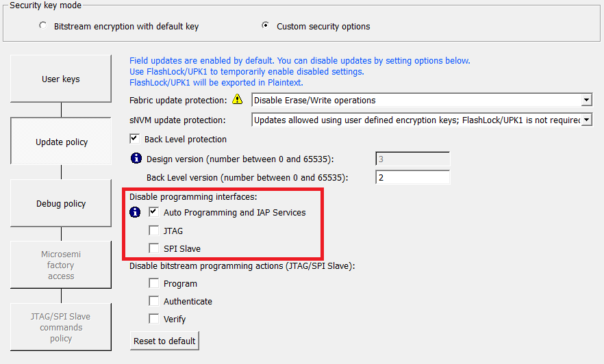604x364 pixels.
Task: Tick the Authenticate checkbox
Action: pos(154,301)
